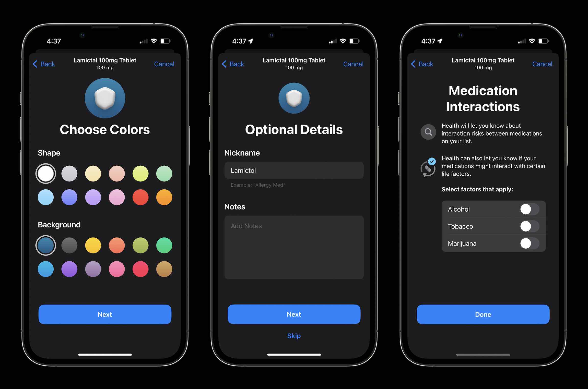The height and width of the screenshot is (389, 588).
Task: Select white shape color option
Action: (x=46, y=172)
